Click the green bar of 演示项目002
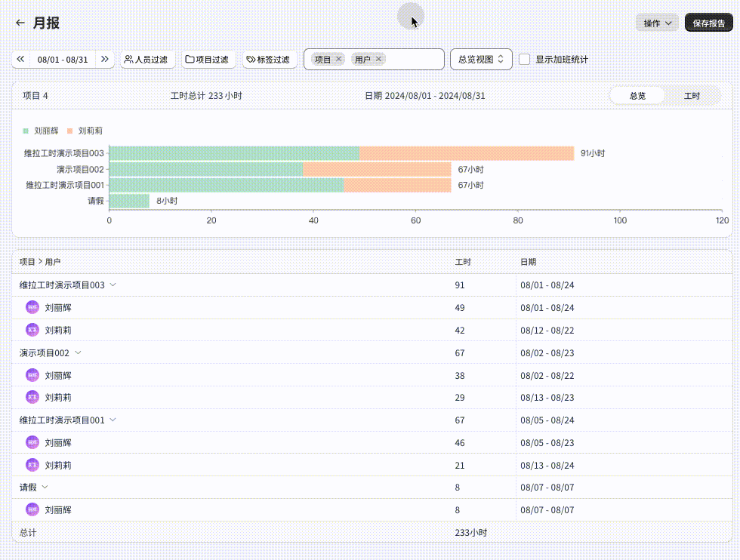The width and height of the screenshot is (740, 560). [206, 169]
